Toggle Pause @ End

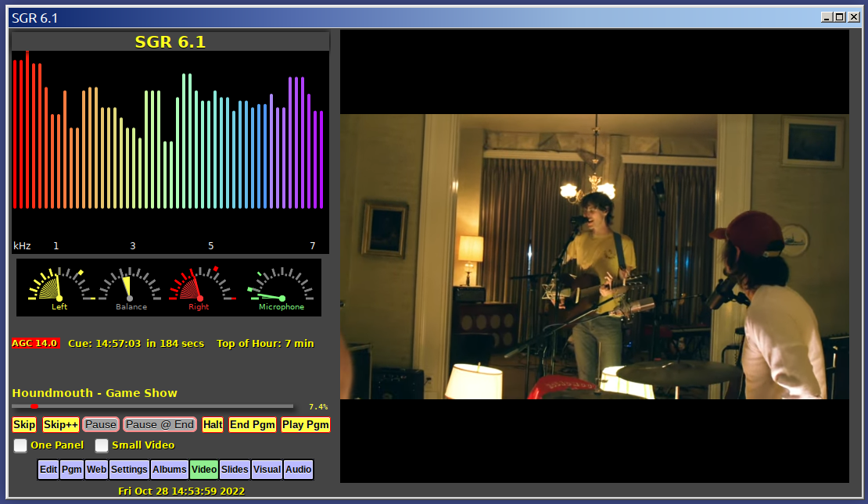(x=160, y=425)
